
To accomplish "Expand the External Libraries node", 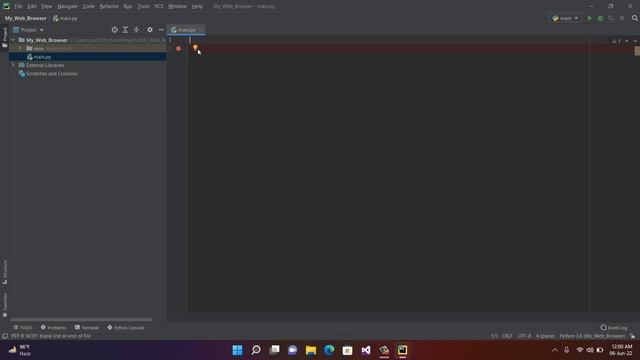I will [x=13, y=65].
